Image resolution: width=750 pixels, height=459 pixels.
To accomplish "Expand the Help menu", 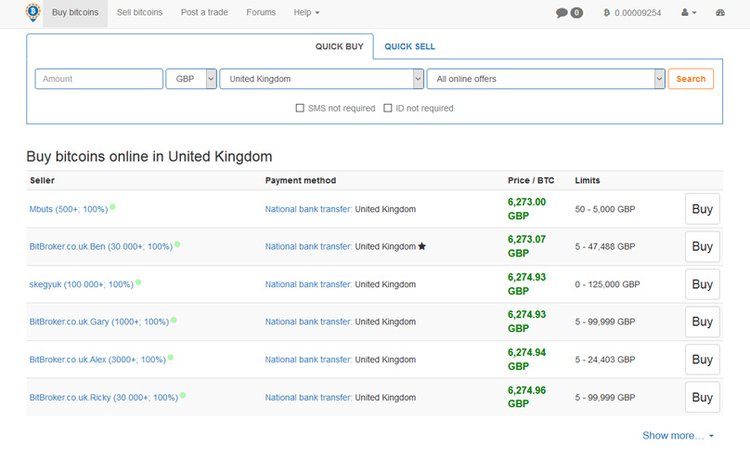I will (306, 13).
